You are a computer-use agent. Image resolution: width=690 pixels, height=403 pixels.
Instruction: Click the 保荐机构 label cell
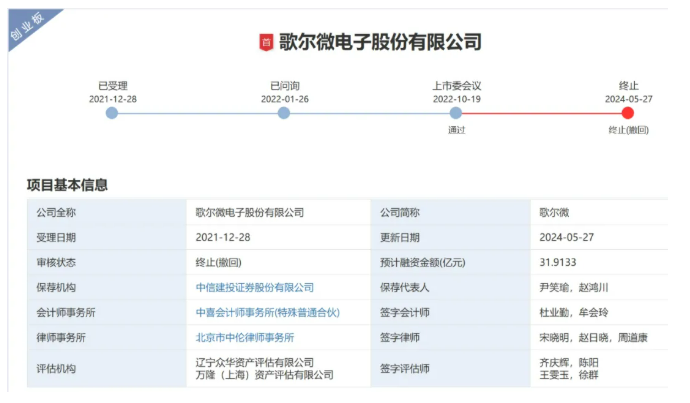pyautogui.click(x=107, y=288)
